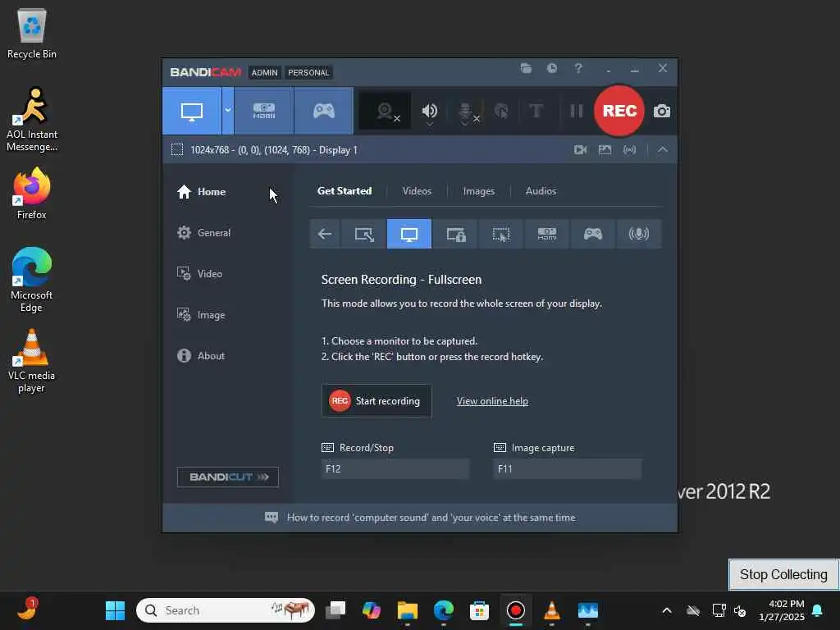Click the Record/Stop hotkey field F12

click(x=395, y=468)
